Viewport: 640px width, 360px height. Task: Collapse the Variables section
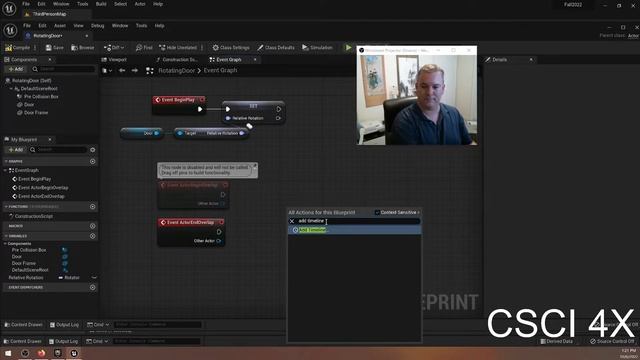point(6,236)
